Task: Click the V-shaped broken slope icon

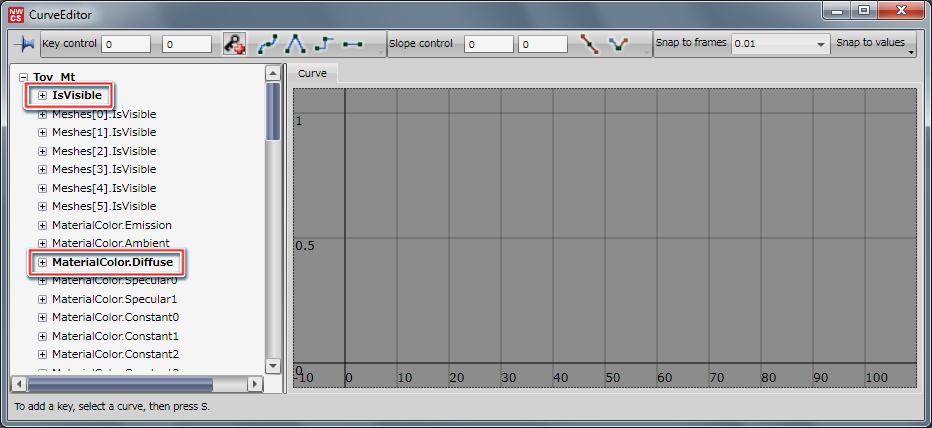Action: click(619, 45)
